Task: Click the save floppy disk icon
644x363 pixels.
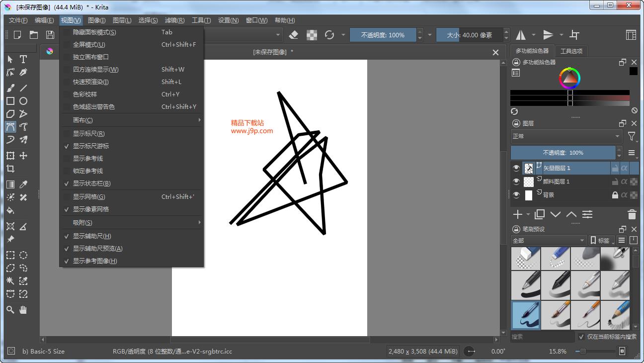Action: pos(50,35)
